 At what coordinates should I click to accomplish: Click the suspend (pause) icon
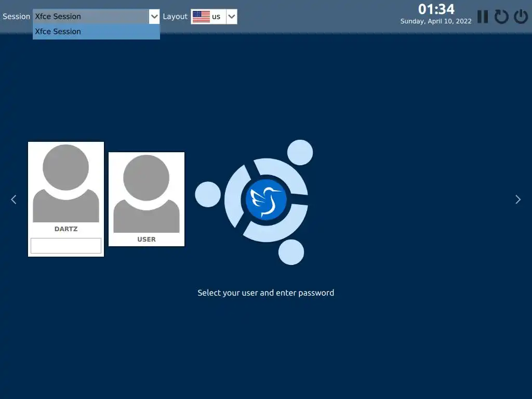point(483,17)
